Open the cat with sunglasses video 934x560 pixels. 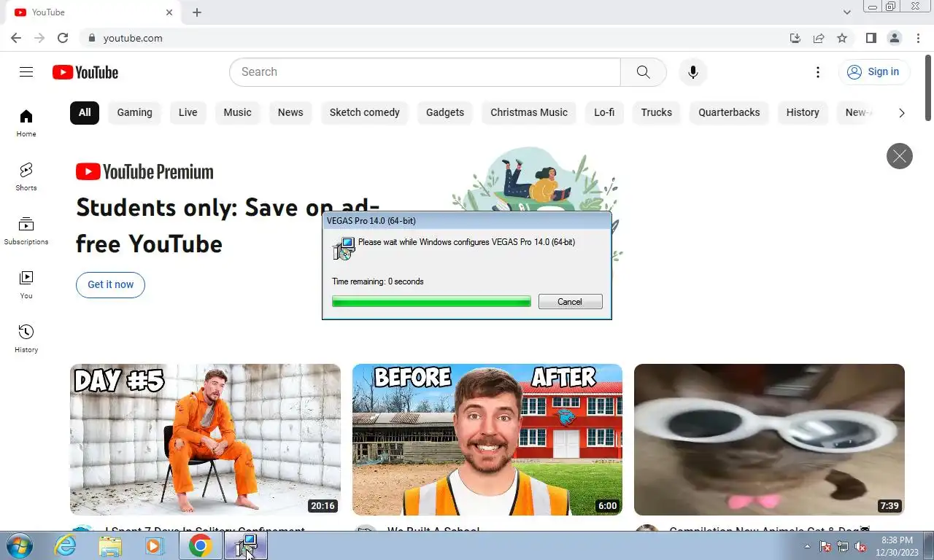[769, 440]
